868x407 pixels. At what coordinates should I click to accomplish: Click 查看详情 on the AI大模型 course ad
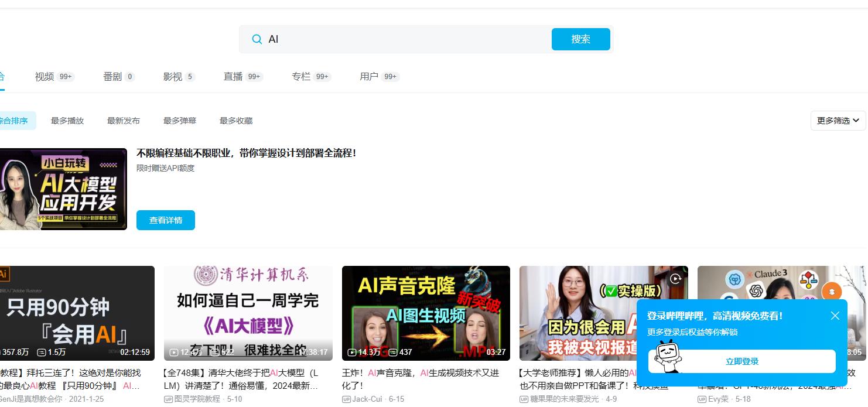[x=166, y=220]
